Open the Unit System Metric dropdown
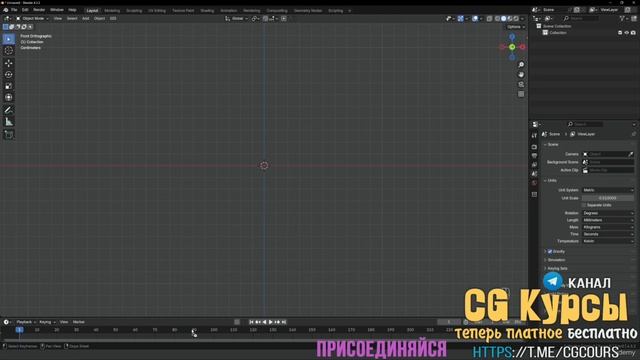 [608, 190]
